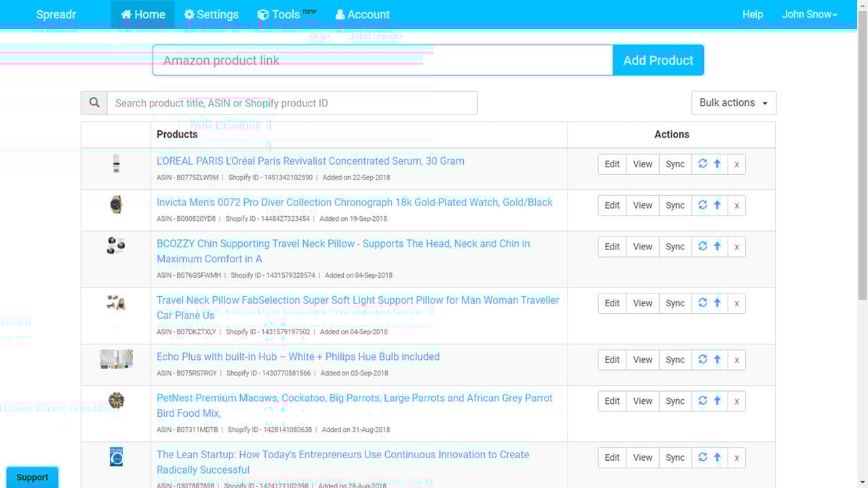
Task: Click the refresh icon for PetNest bird food row
Action: (x=703, y=401)
